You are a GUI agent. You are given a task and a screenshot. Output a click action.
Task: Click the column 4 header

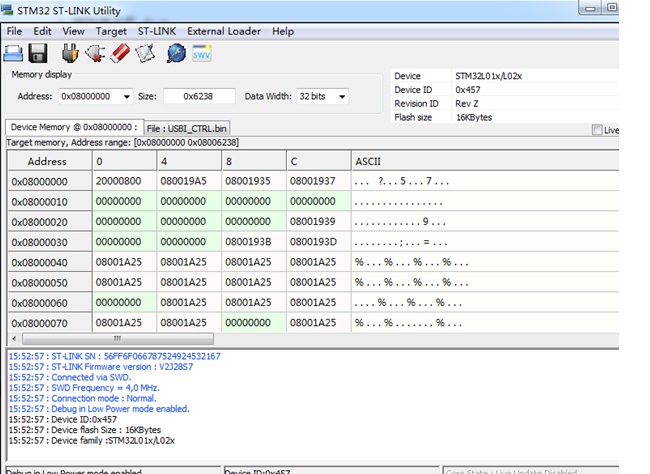click(189, 161)
